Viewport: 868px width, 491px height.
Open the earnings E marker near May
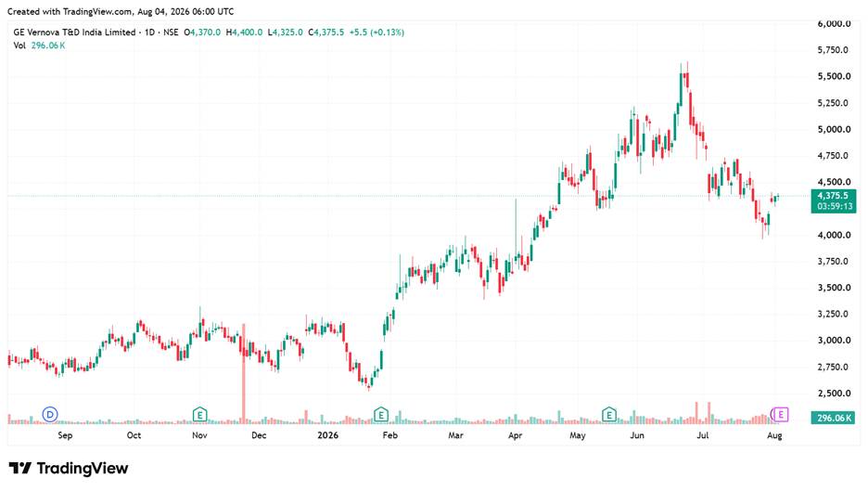609,415
